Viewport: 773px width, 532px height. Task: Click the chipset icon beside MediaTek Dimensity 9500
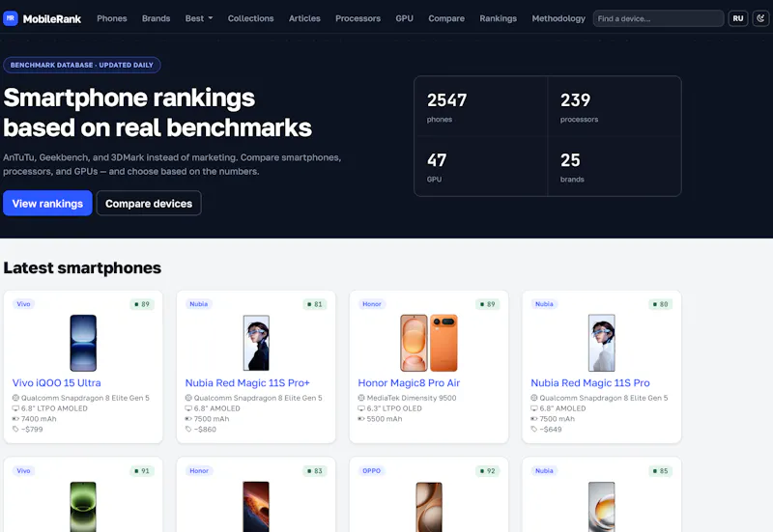pos(361,398)
